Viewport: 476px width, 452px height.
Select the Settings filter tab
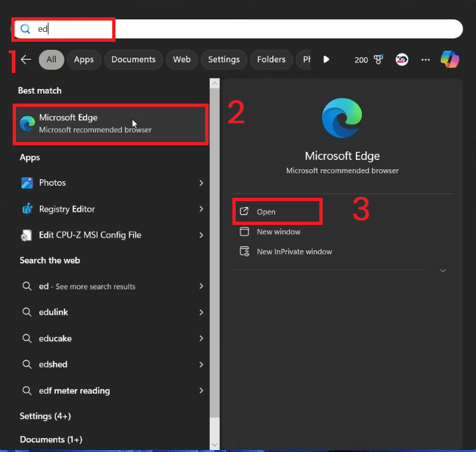pyautogui.click(x=224, y=60)
